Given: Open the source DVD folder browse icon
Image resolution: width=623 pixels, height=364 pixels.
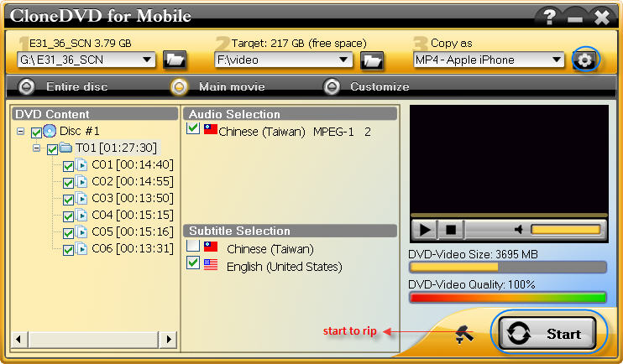Looking at the screenshot, I should point(175,60).
